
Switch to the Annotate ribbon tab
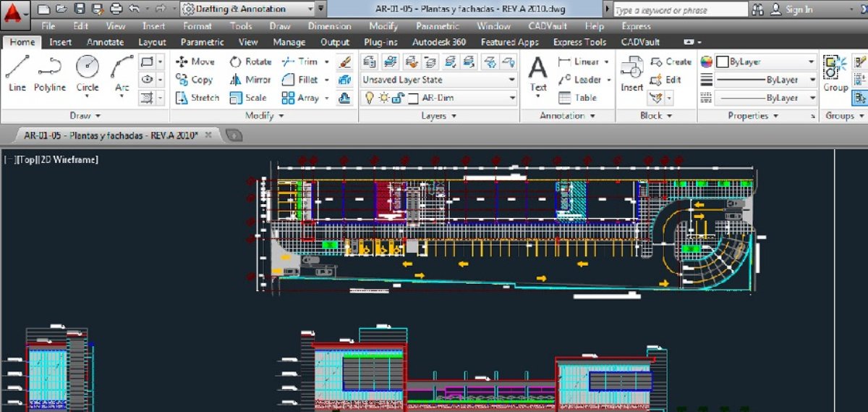[105, 42]
